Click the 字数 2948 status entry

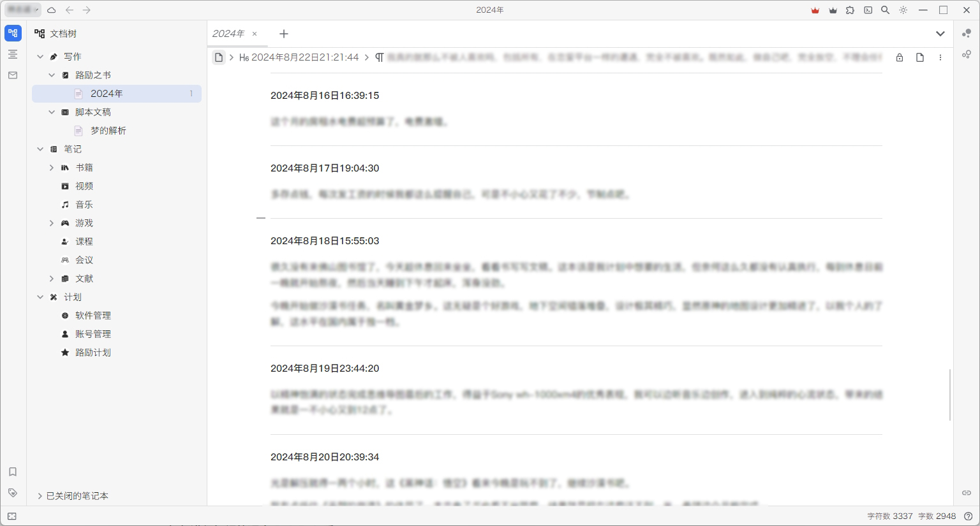pyautogui.click(x=937, y=516)
